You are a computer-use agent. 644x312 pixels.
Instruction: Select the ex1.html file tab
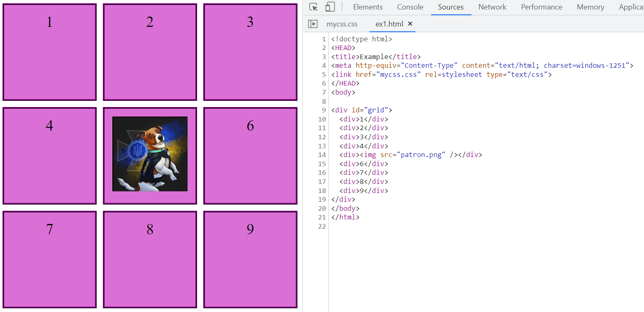point(389,24)
